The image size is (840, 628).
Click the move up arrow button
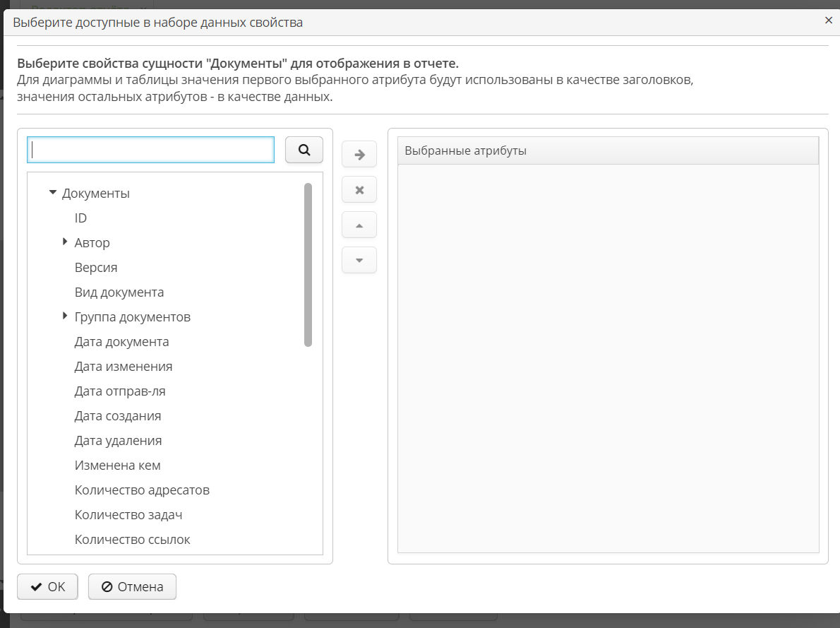(x=359, y=225)
